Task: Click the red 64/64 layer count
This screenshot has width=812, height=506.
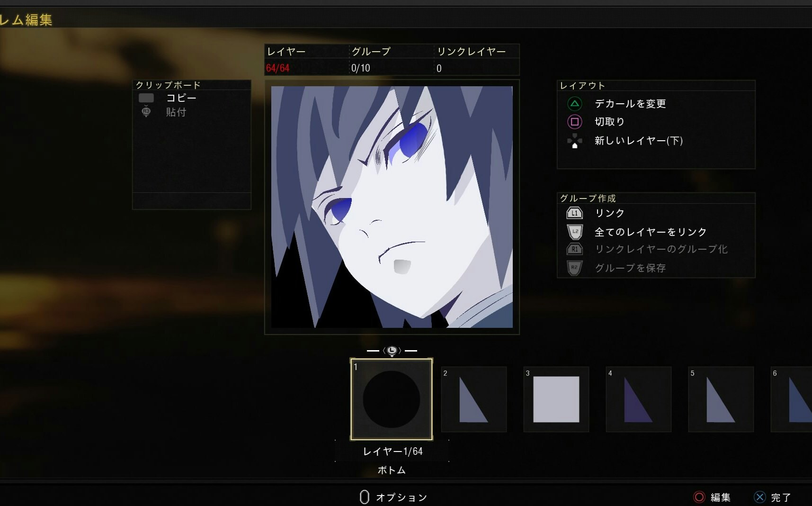Action: pos(277,68)
